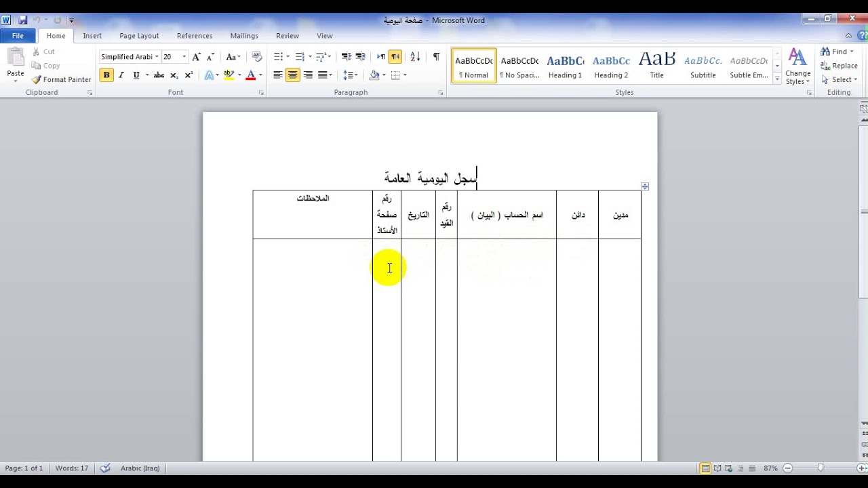
Task: Click the Change Styles button
Action: pyautogui.click(x=797, y=66)
